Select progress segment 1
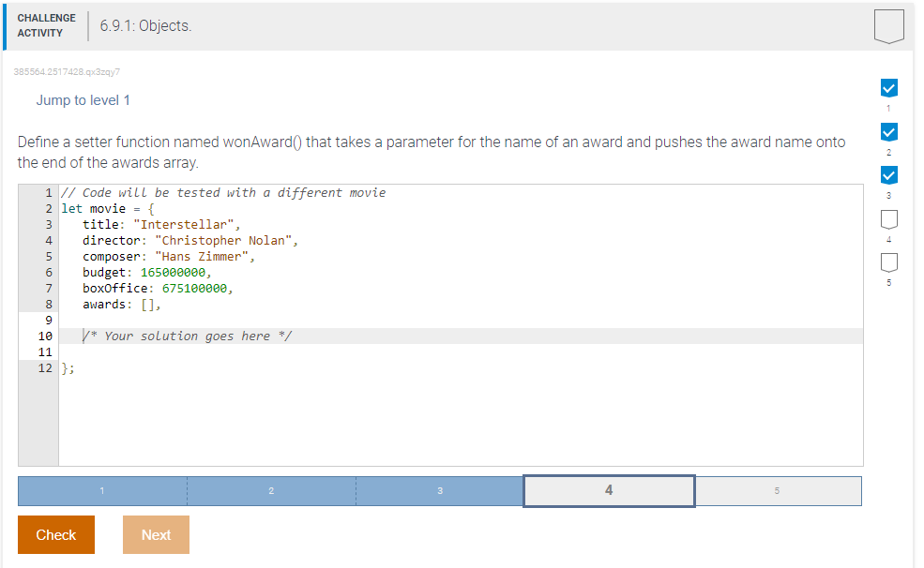Screen dimensions: 924x568 tap(101, 490)
